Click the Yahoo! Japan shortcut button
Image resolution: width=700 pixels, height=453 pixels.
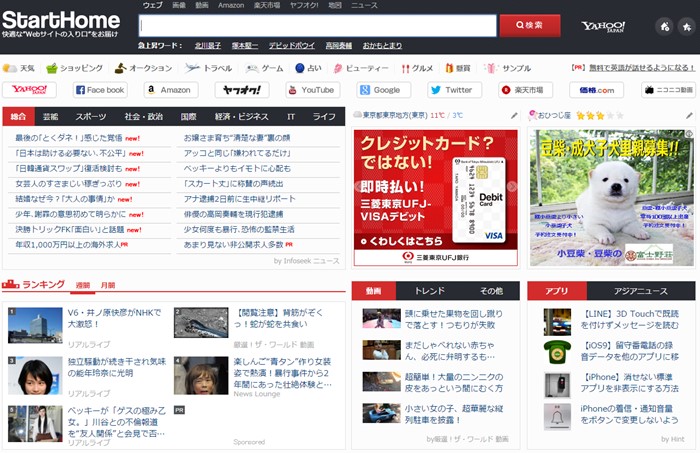coord(29,90)
